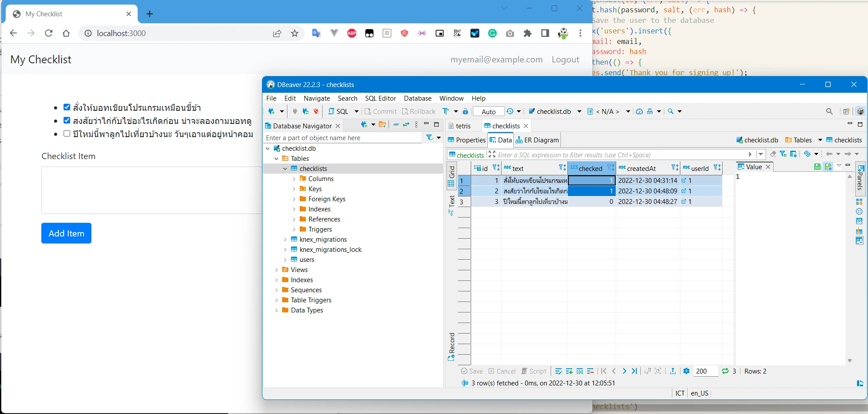Reload the localhost:3000 page

point(48,33)
